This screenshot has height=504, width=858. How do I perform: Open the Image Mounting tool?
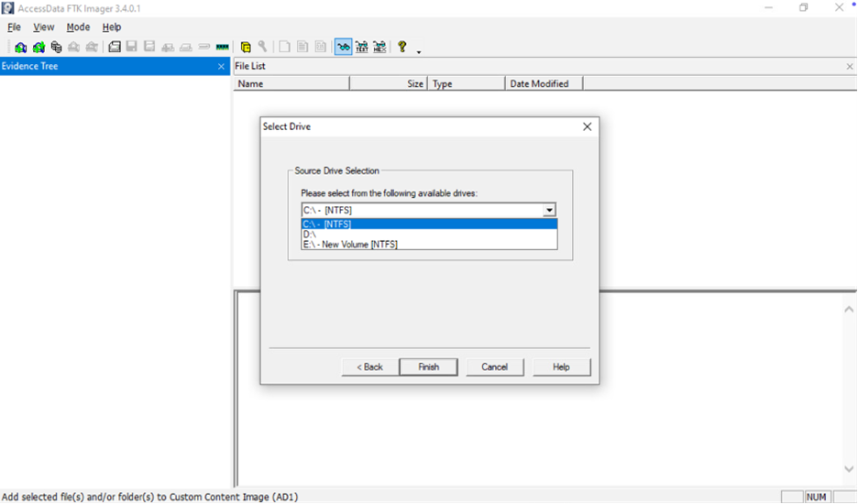click(x=56, y=47)
